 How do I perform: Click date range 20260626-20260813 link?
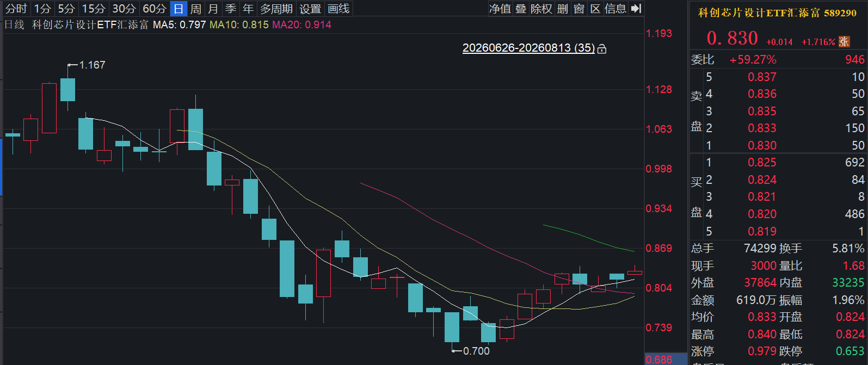pos(528,48)
